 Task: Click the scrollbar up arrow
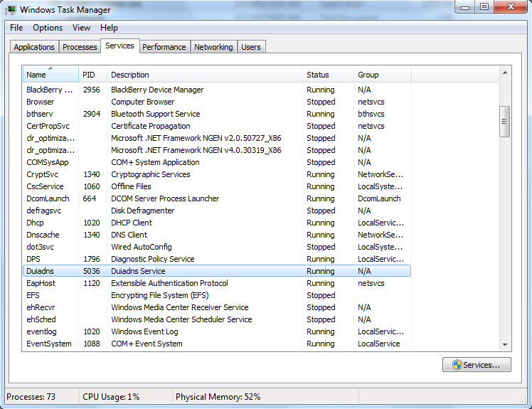click(505, 73)
